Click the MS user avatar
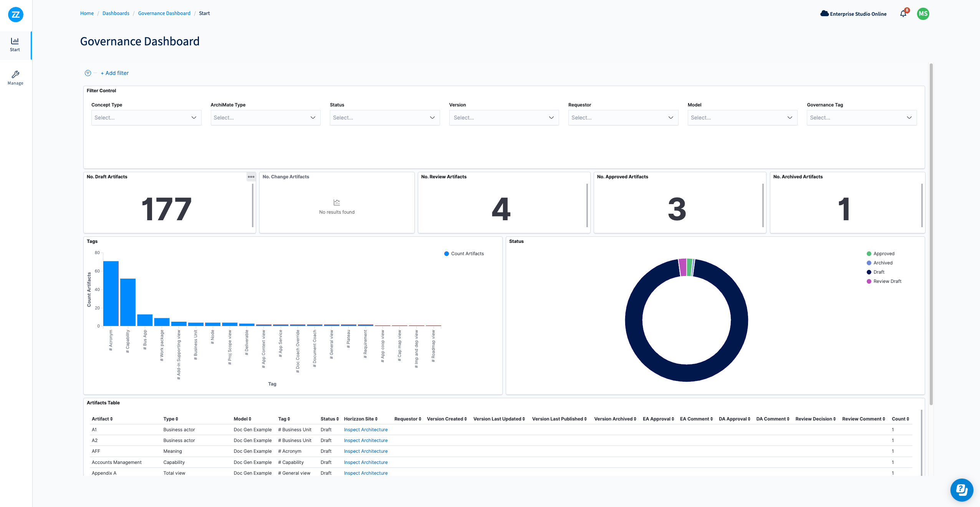 [x=923, y=14]
